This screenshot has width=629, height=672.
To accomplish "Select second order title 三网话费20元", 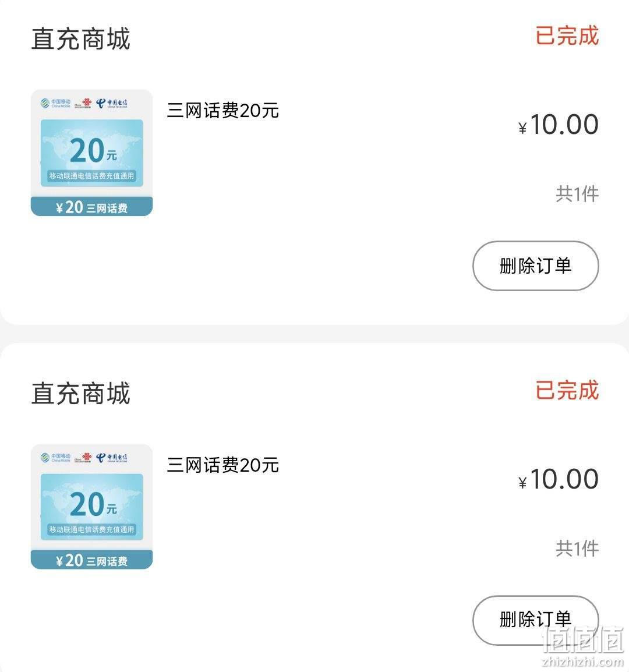I will 223,465.
